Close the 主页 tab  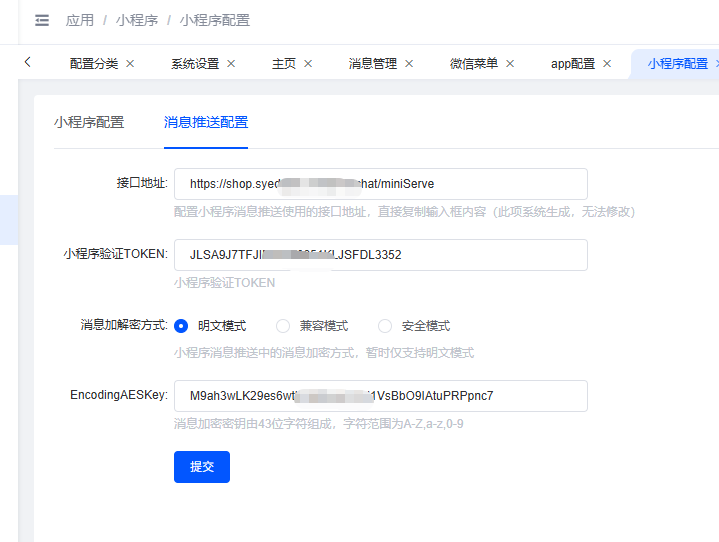click(x=308, y=63)
